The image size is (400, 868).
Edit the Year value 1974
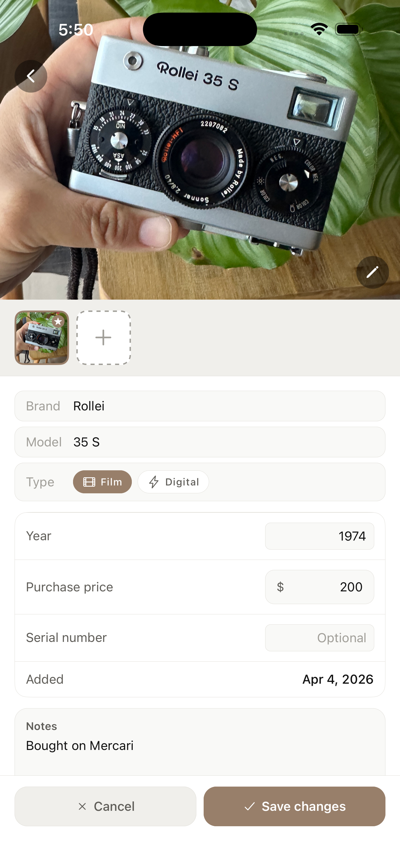click(319, 536)
